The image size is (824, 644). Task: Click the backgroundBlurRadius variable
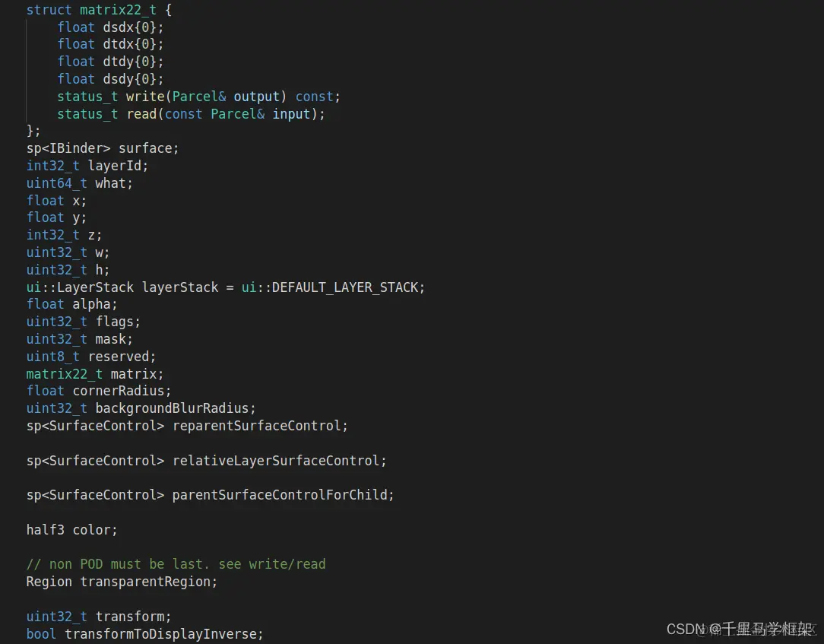pos(172,408)
